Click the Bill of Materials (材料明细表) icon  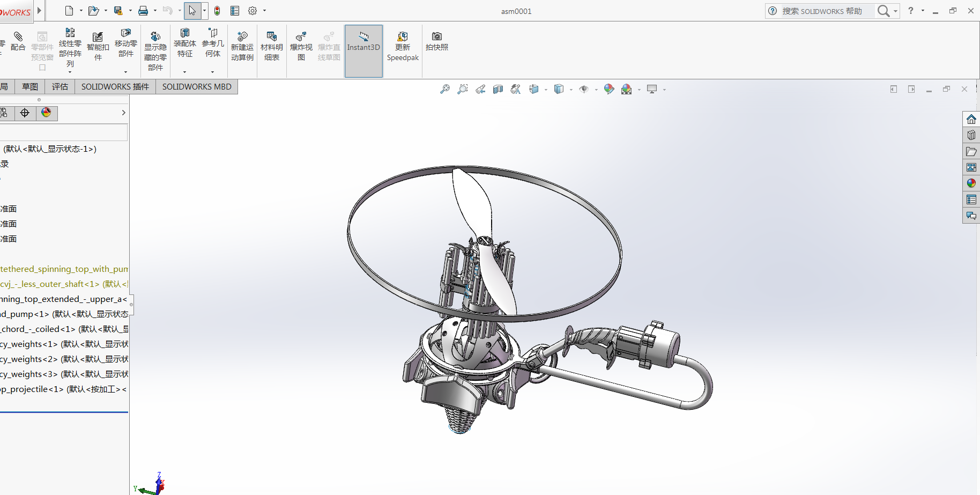(x=271, y=46)
